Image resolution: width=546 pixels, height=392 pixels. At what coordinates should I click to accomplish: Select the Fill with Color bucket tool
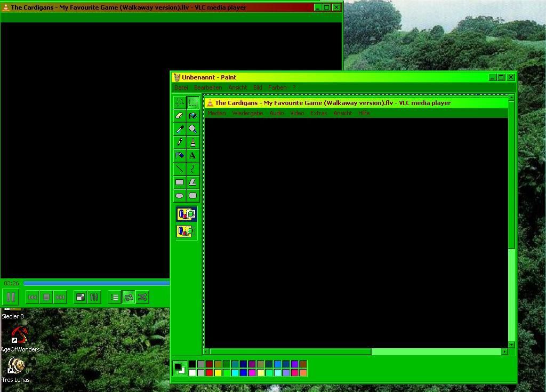tap(192, 116)
